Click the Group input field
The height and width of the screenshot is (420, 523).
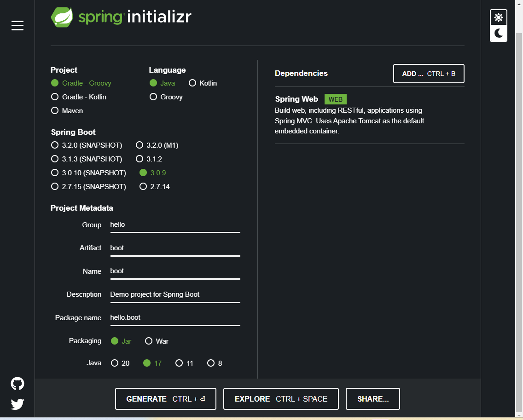click(x=175, y=225)
